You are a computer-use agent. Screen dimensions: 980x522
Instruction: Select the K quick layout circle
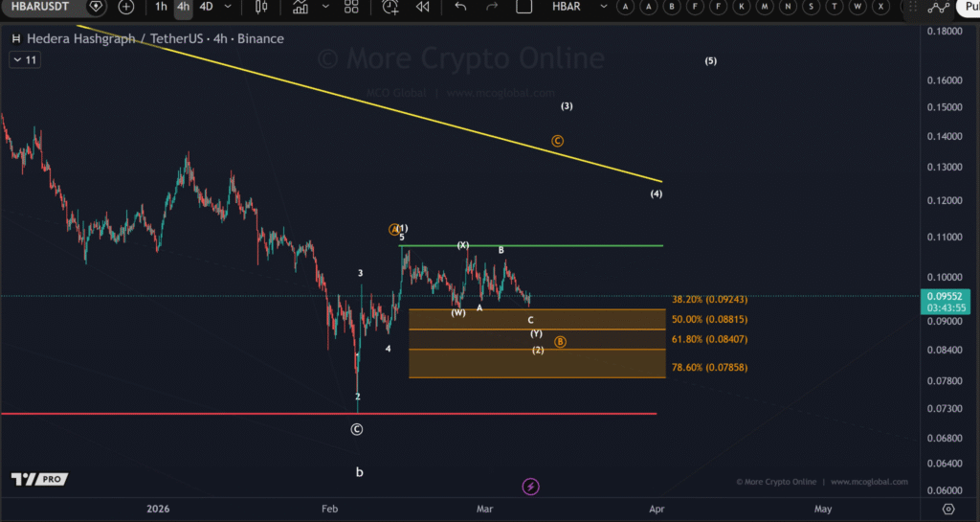point(742,7)
